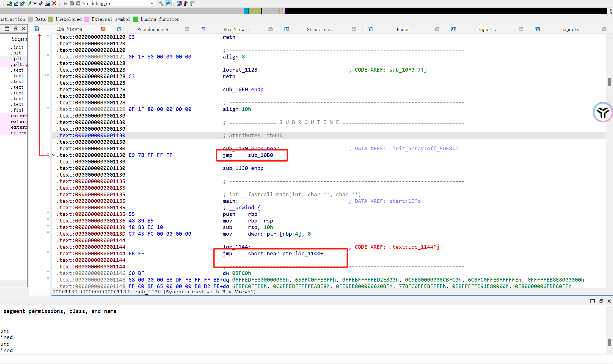Screen dimensions: 613x364
Task: Click the floating circular assistant icon
Action: 602,112
